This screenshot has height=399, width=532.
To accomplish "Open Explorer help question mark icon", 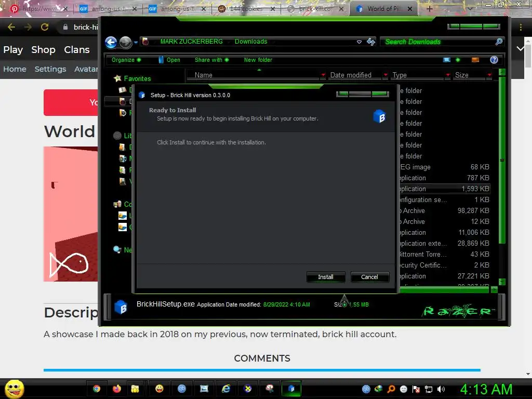I will tap(494, 60).
